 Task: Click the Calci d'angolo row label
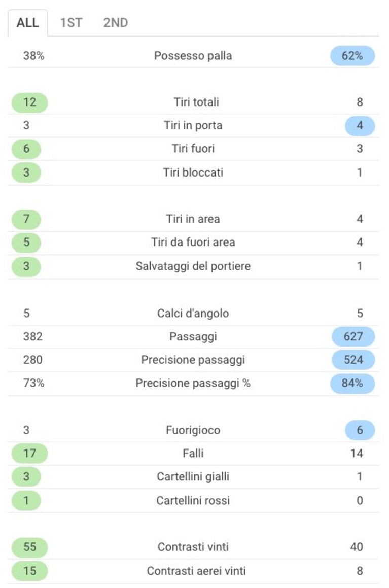click(x=193, y=313)
